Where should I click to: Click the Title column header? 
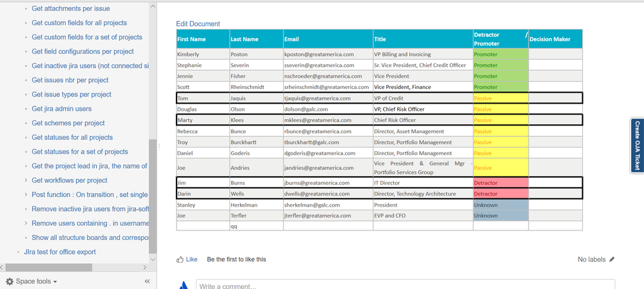(423, 39)
